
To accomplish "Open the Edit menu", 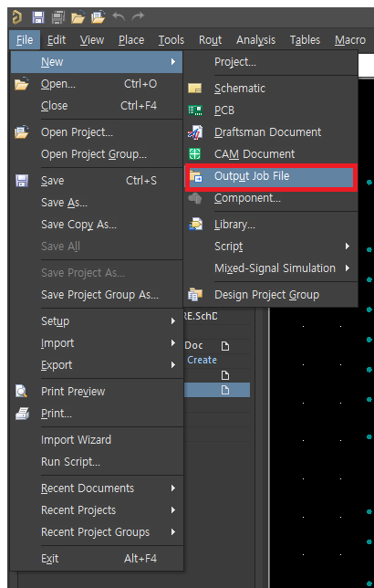I will click(x=57, y=40).
